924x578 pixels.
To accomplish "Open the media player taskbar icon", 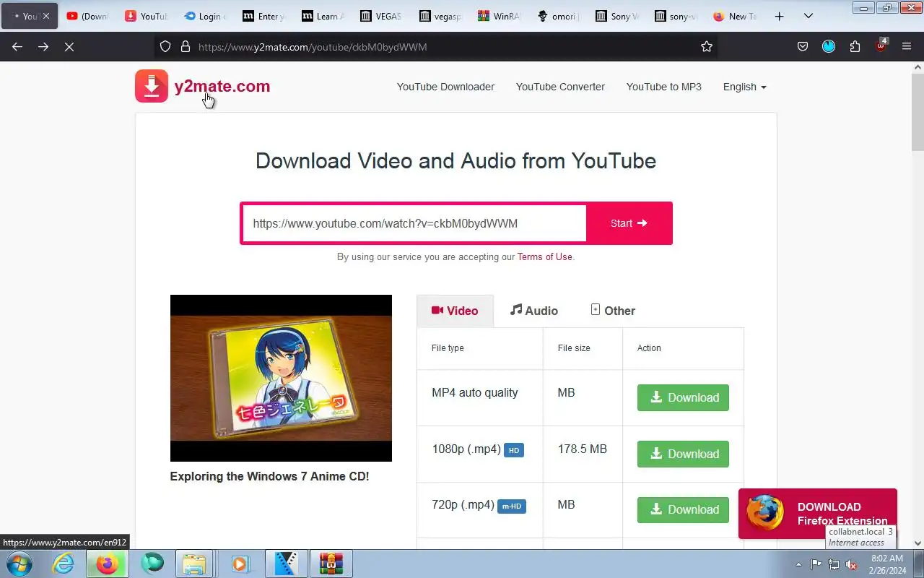I will click(240, 564).
